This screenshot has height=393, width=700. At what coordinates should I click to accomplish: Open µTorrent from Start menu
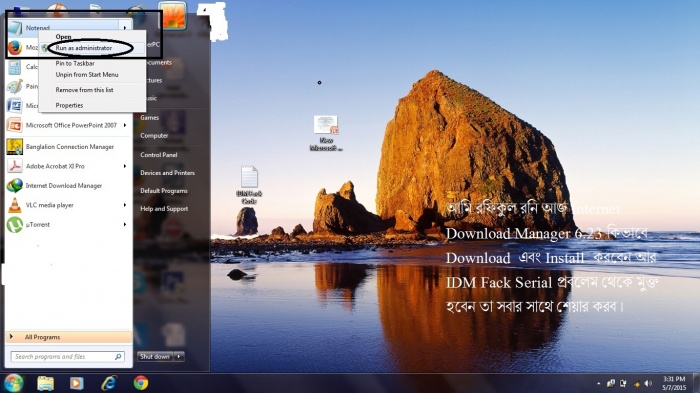pos(69,225)
